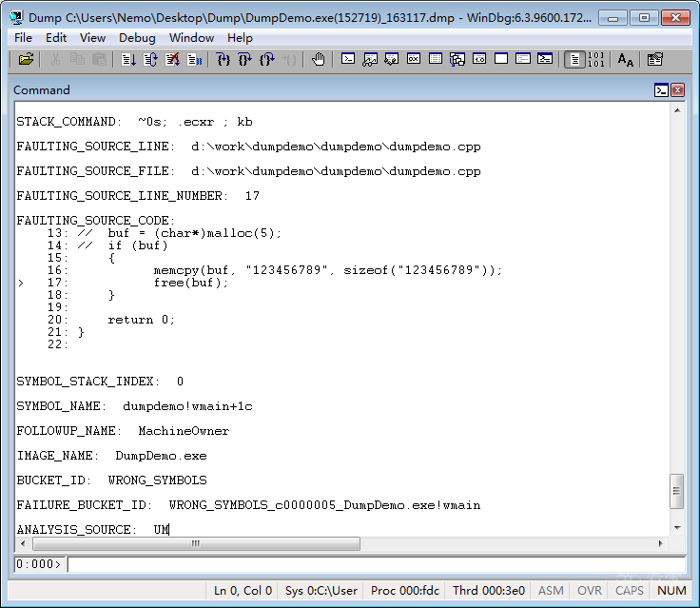
Task: Open the View menu
Action: [93, 38]
